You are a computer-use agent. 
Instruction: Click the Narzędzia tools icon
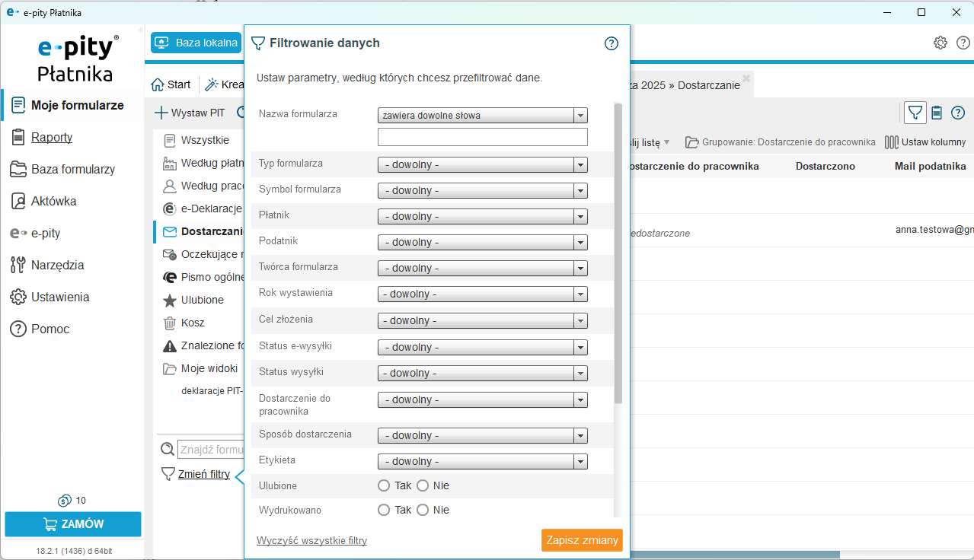(18, 265)
